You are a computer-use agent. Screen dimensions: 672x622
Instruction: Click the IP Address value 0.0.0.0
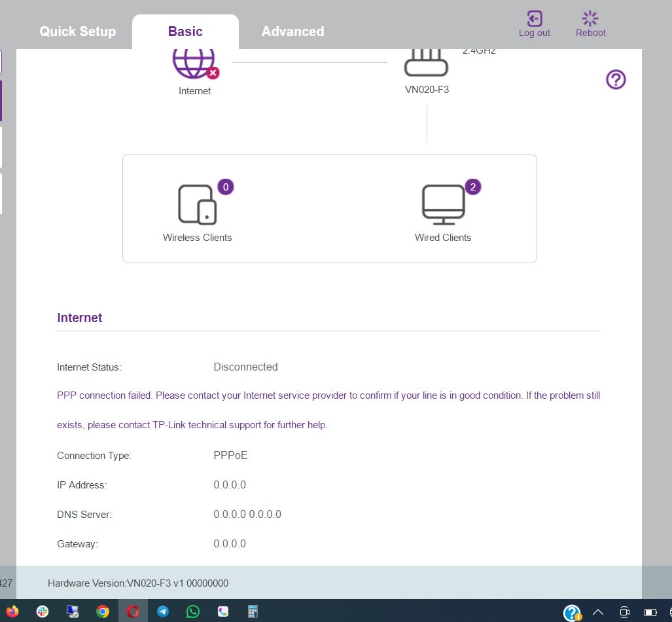tap(230, 485)
